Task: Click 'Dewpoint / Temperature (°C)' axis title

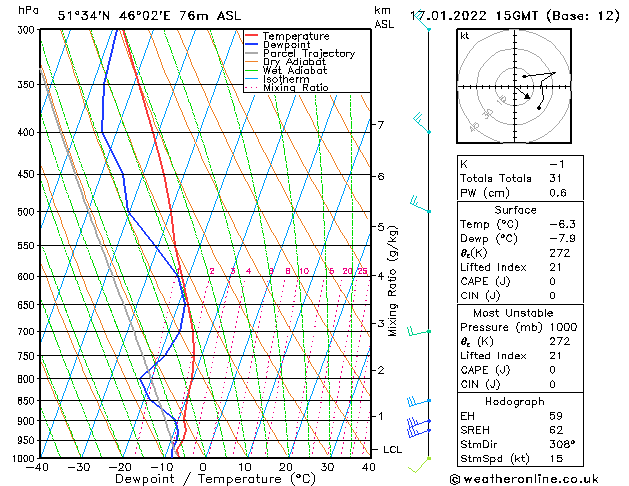Action: (215, 479)
